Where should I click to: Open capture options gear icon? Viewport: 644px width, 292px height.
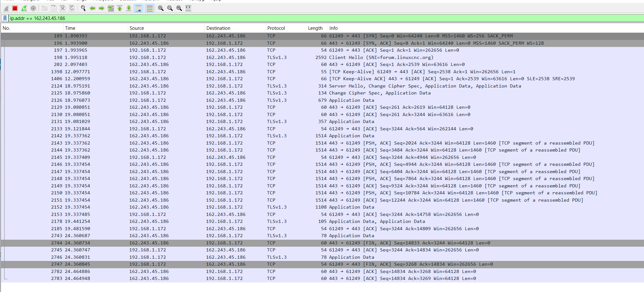tap(33, 8)
